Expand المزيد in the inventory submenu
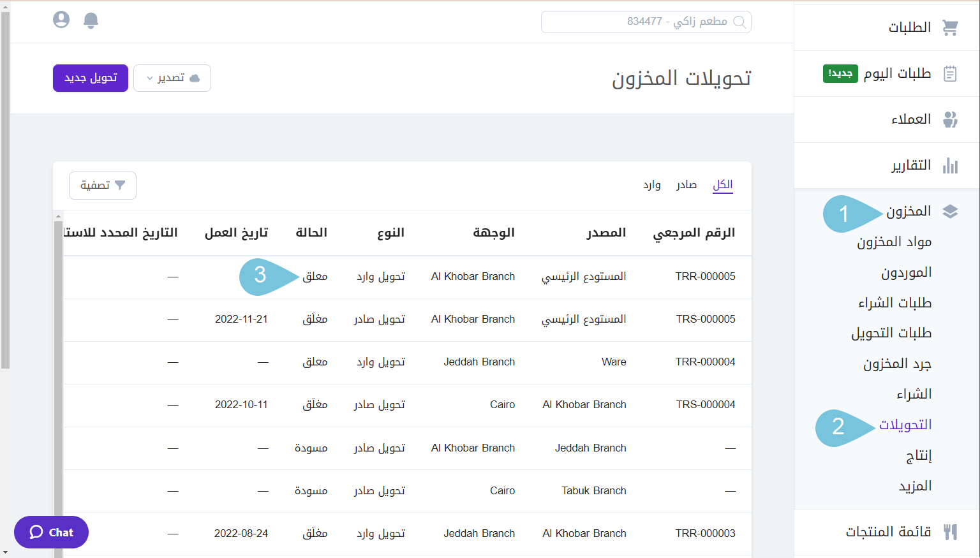Screen dimensions: 980x558 pyautogui.click(x=916, y=485)
